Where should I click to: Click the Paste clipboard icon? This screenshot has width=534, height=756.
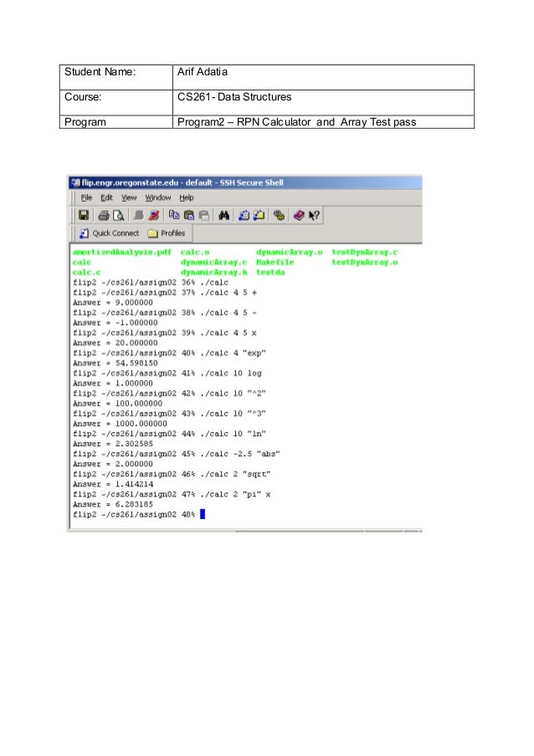tap(189, 215)
